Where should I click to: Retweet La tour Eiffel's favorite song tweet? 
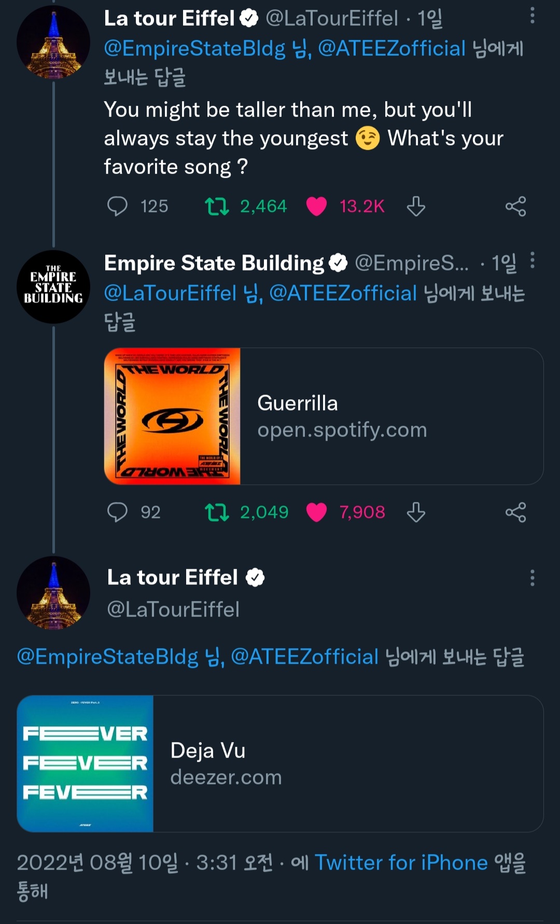click(217, 206)
